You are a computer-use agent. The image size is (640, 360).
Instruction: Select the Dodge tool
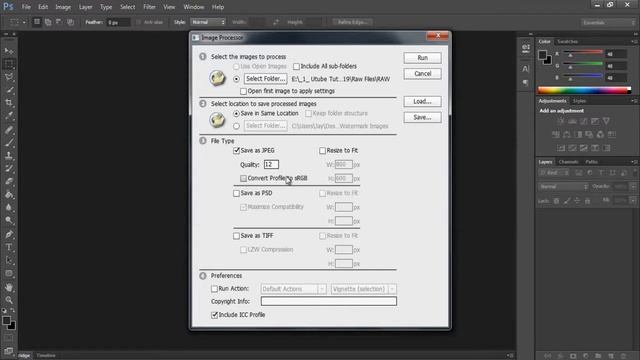pyautogui.click(x=9, y=221)
